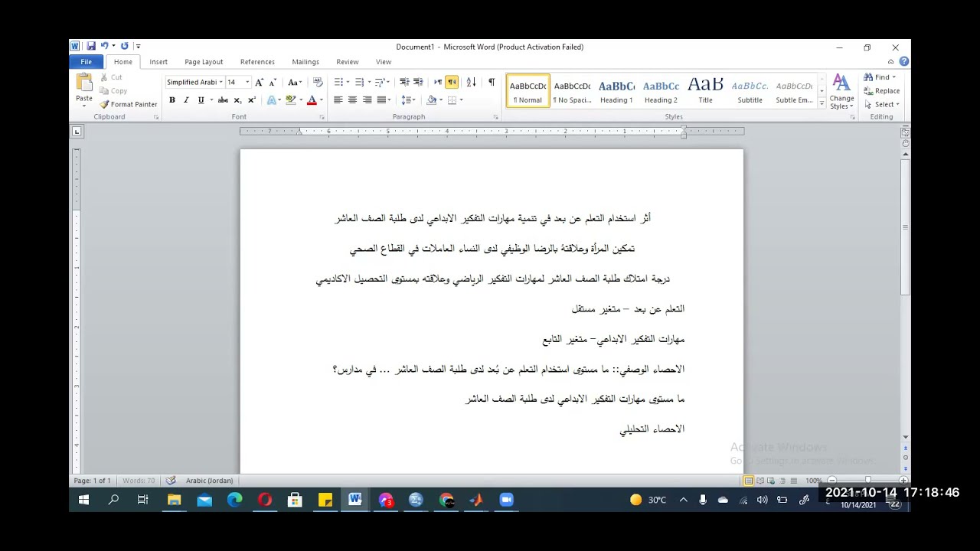
Task: Toggle underline formatting
Action: [201, 100]
